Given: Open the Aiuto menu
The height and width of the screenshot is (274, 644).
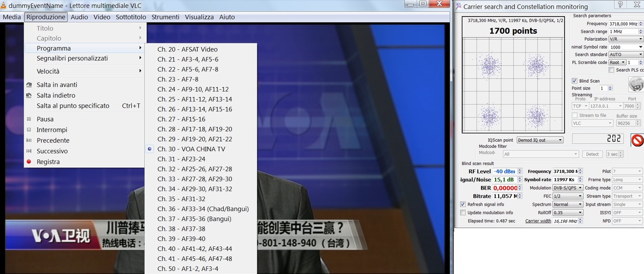Looking at the screenshot, I should pos(227,17).
